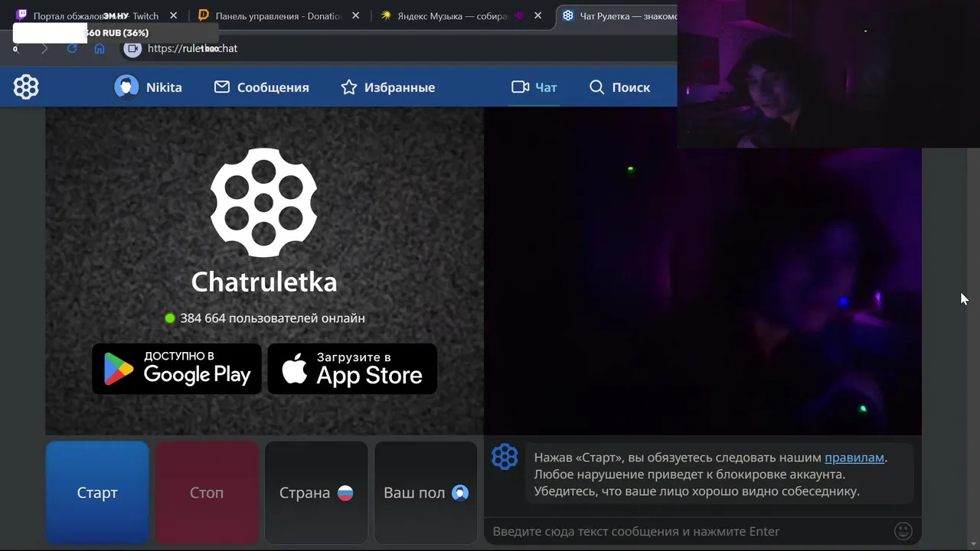Click the Nikita username
The image size is (980, 551).
[x=164, y=87]
